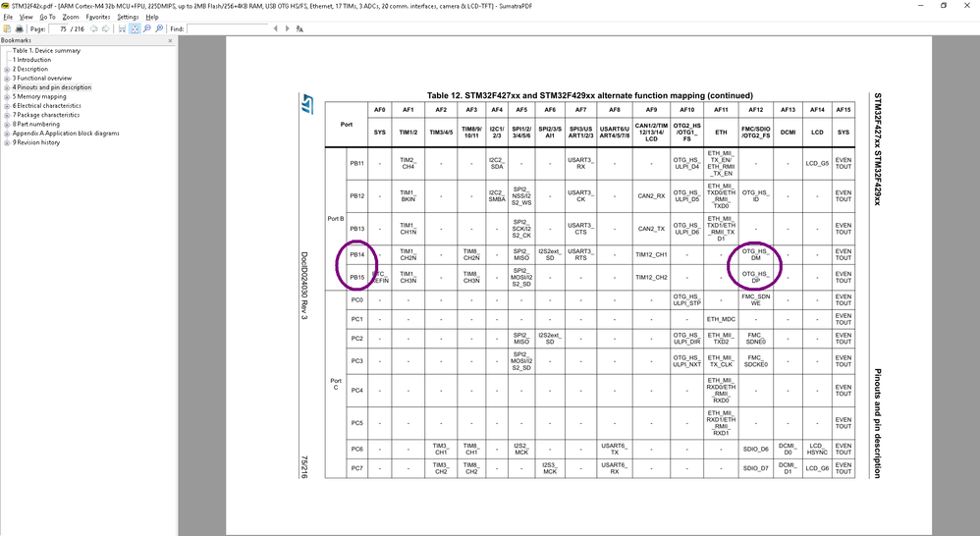Click Find Previous arrow icon
The width and height of the screenshot is (980, 536).
(276, 28)
